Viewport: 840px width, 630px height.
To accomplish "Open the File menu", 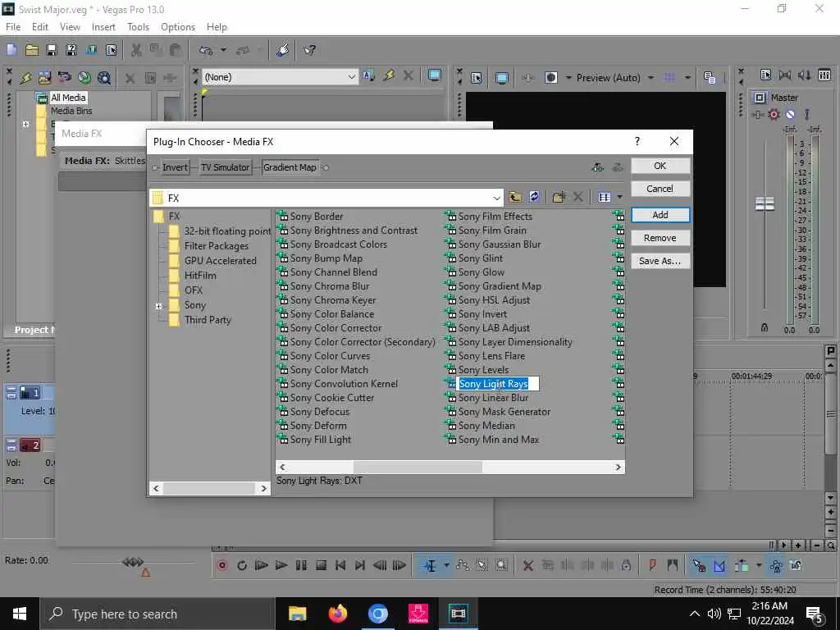I will click(x=13, y=27).
